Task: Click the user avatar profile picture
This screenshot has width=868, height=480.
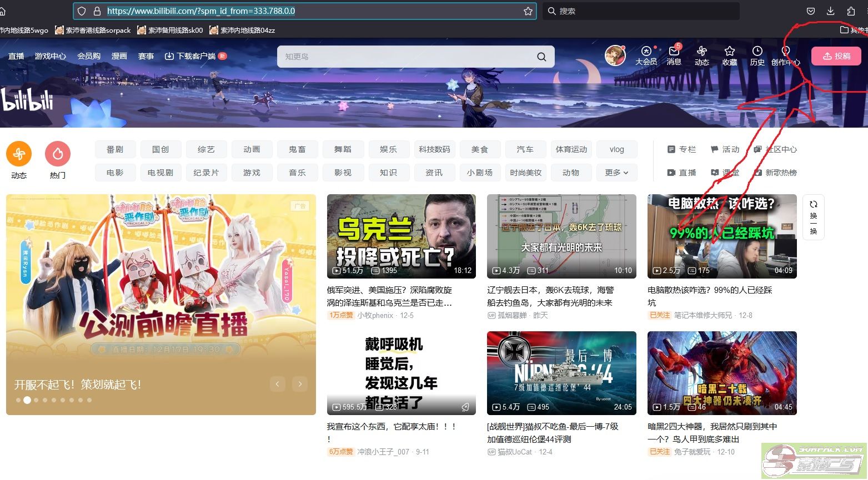Action: [615, 55]
